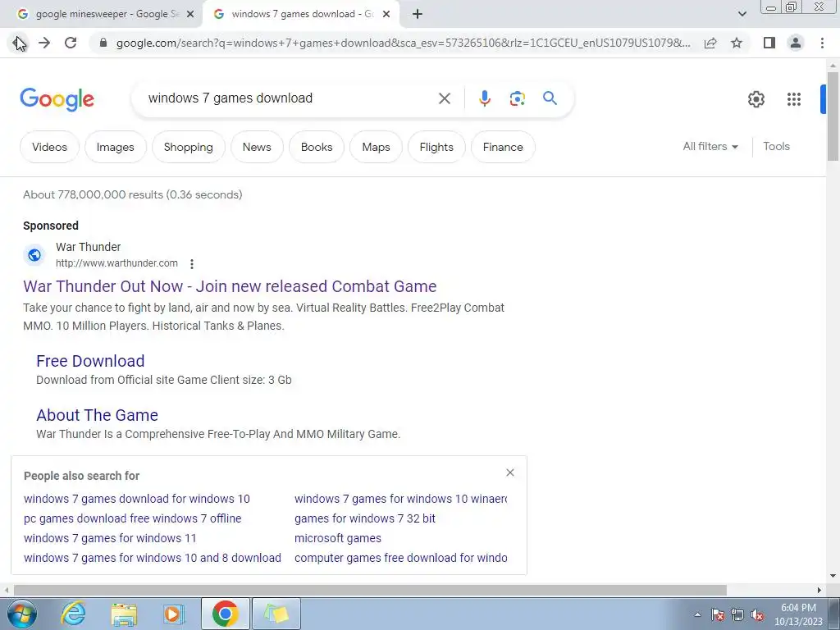Screen dimensions: 840x630
Task: View site information via the lock icon
Action: pyautogui.click(x=103, y=43)
